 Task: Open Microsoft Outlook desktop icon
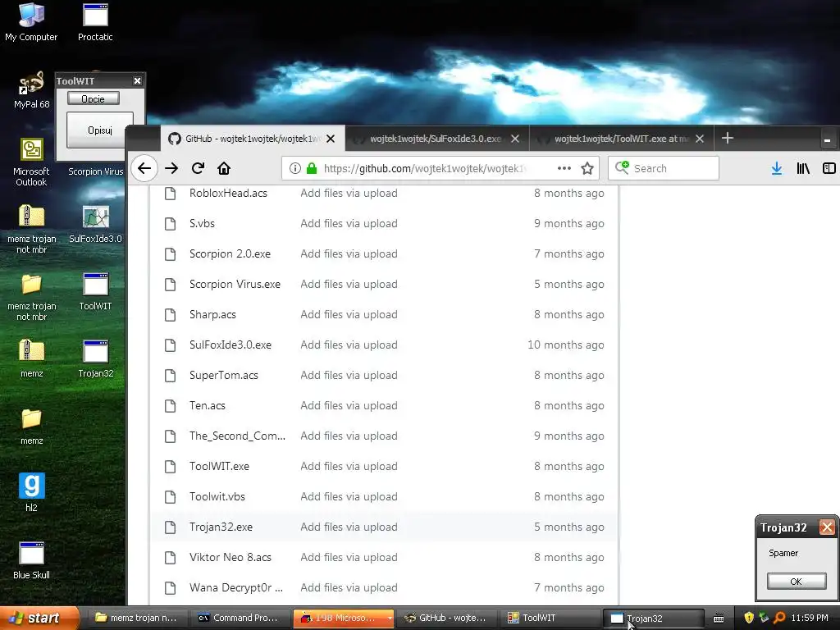(31, 162)
